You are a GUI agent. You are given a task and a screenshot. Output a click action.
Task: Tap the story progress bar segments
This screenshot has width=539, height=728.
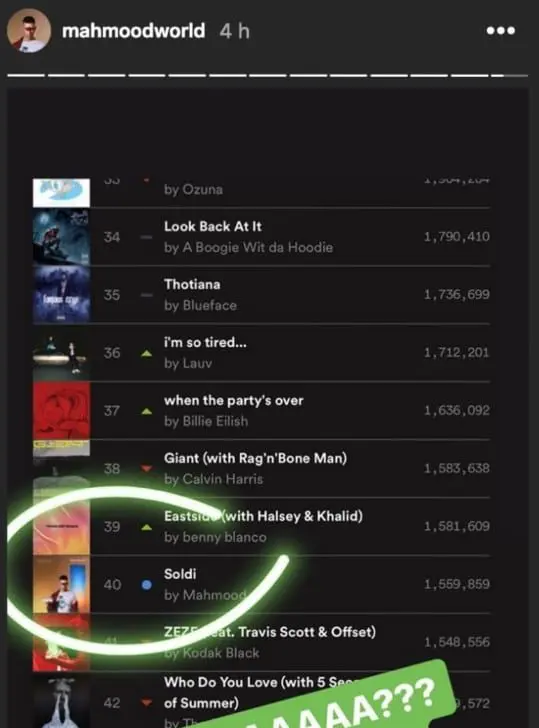coord(267,75)
